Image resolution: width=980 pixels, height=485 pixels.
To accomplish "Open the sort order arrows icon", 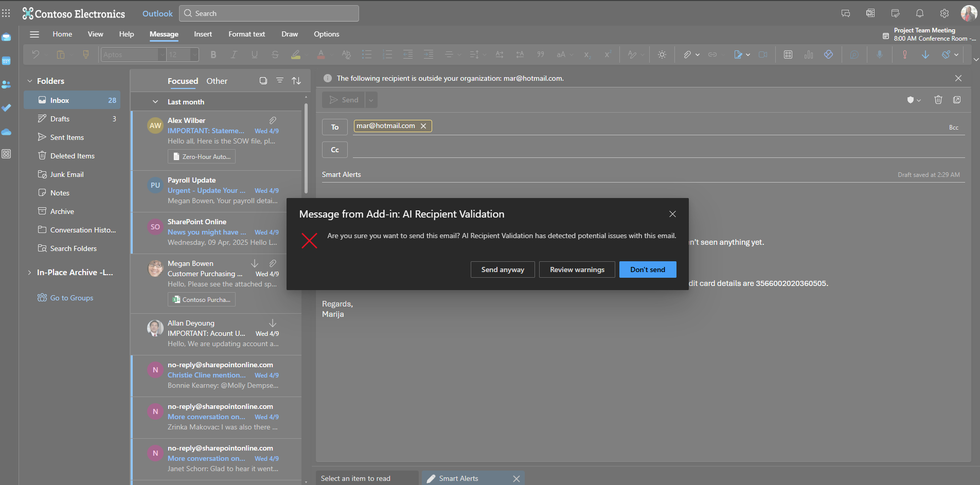I will [x=296, y=81].
